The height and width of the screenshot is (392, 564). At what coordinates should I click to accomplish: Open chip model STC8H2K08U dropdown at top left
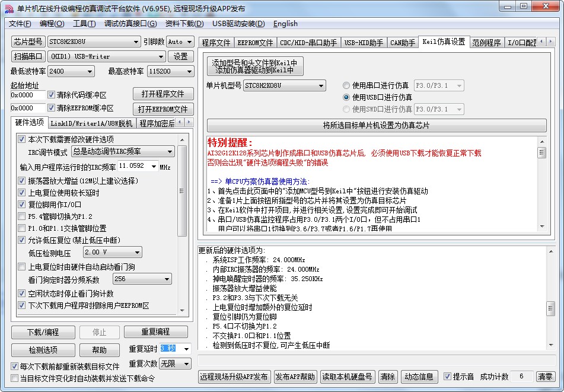94,42
